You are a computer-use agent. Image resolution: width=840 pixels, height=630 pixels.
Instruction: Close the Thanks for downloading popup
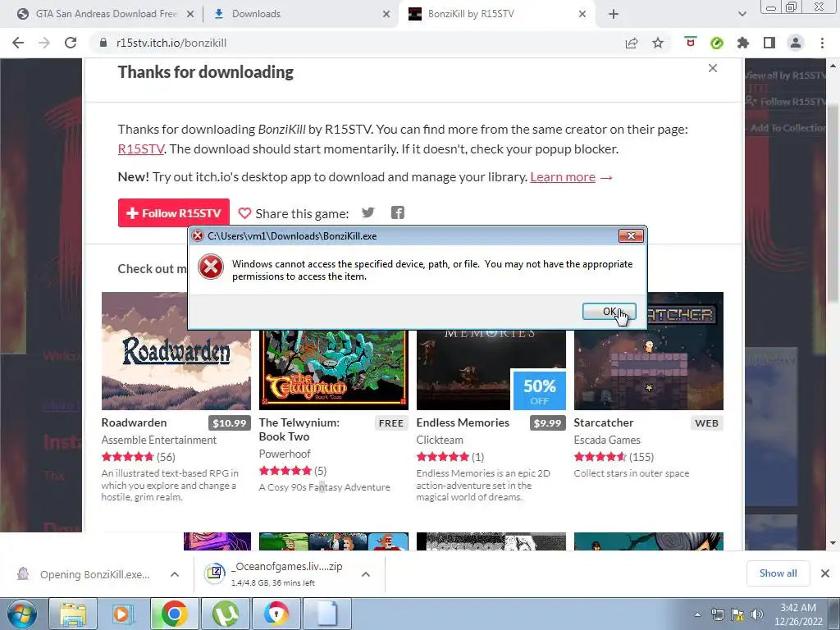[x=713, y=68]
